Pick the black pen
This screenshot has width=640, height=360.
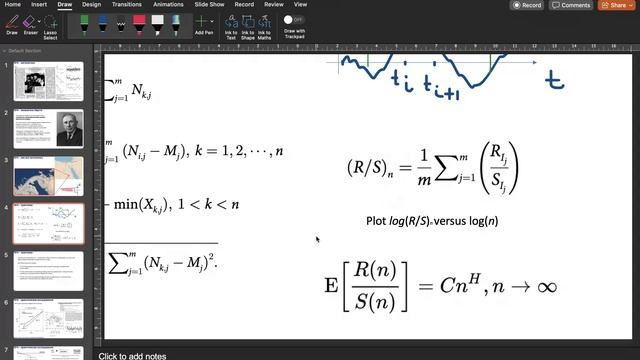point(121,25)
